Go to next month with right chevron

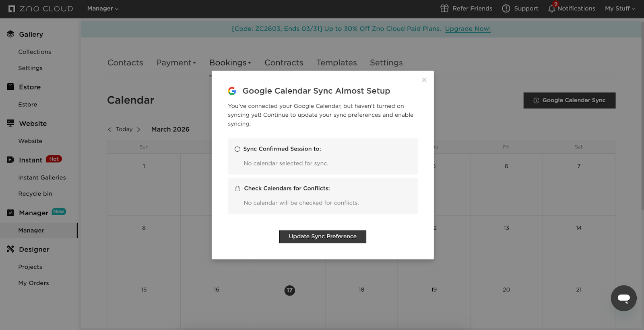click(139, 130)
